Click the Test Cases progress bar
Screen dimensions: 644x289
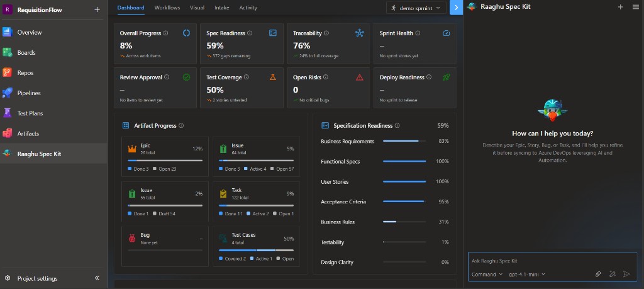257,250
